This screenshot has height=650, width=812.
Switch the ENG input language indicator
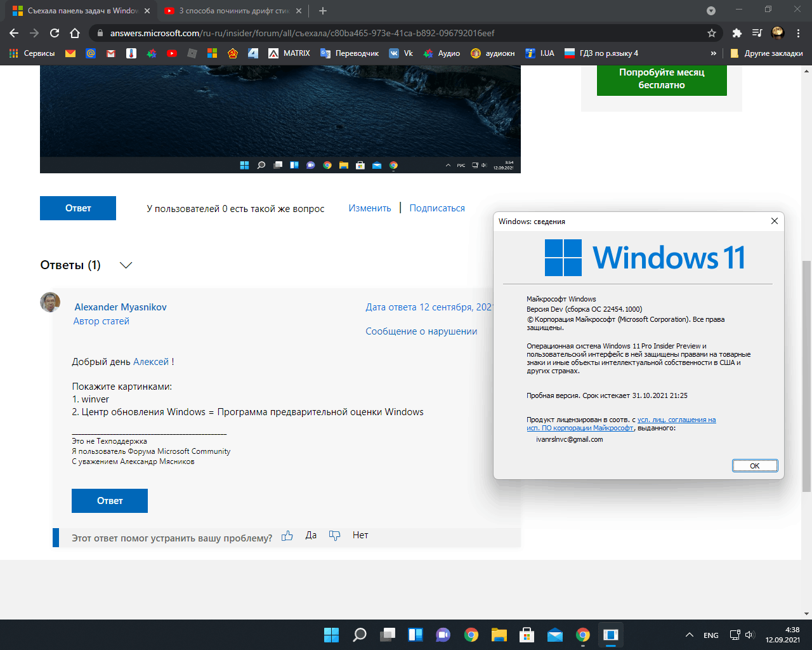pyautogui.click(x=711, y=635)
